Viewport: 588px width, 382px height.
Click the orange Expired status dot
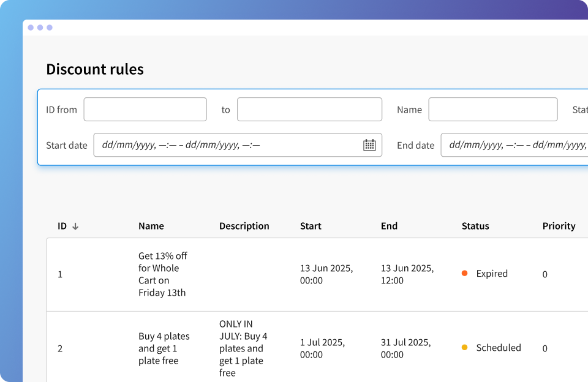[x=465, y=273]
